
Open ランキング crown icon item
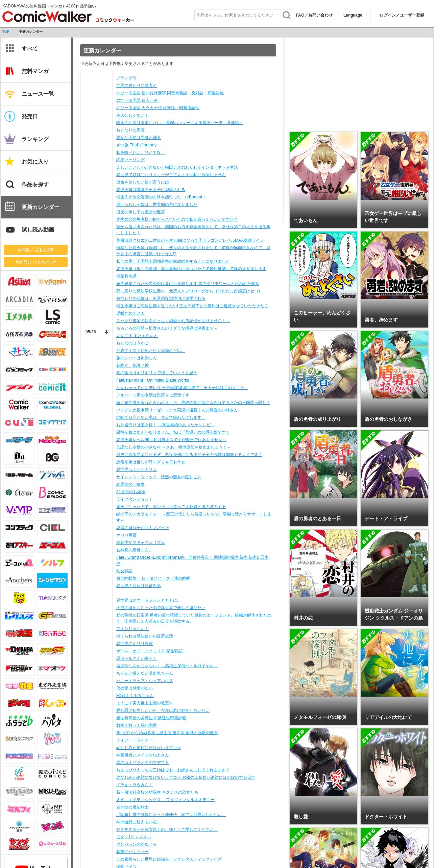pos(36,139)
